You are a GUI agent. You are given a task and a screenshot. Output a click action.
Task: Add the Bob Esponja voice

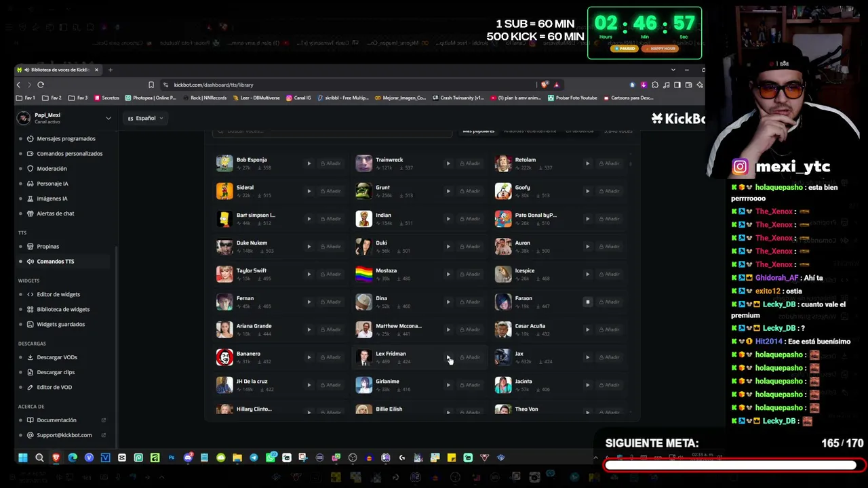click(x=331, y=163)
